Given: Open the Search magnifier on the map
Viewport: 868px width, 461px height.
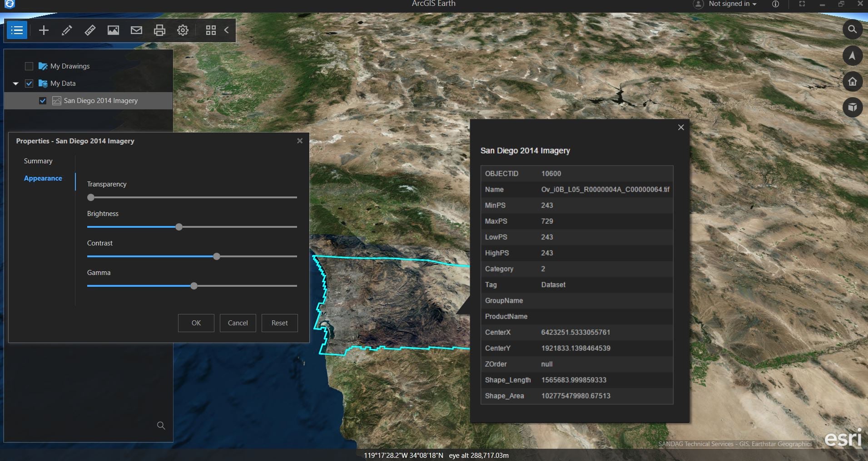Looking at the screenshot, I should click(x=853, y=29).
